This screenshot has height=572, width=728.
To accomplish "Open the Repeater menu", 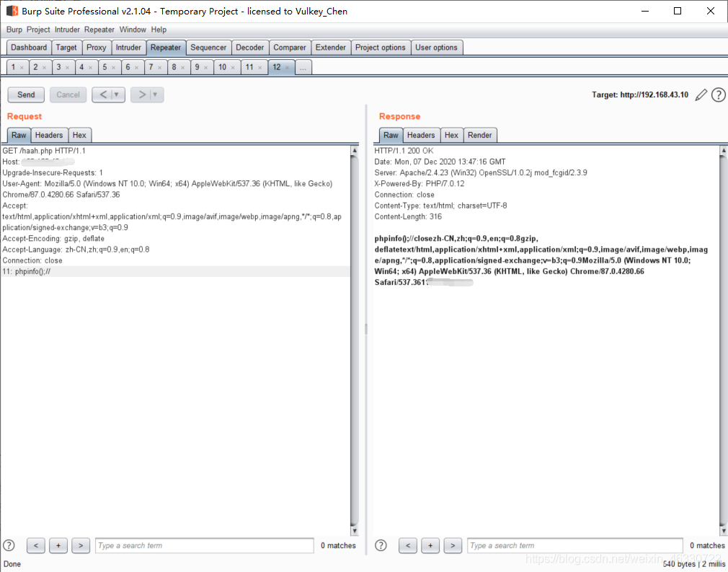I will point(99,30).
